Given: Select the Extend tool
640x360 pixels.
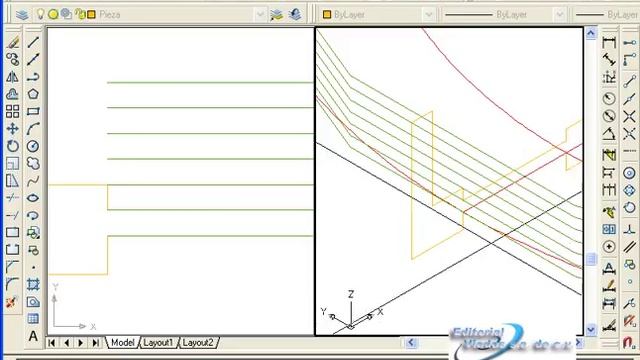Looking at the screenshot, I should (x=13, y=215).
